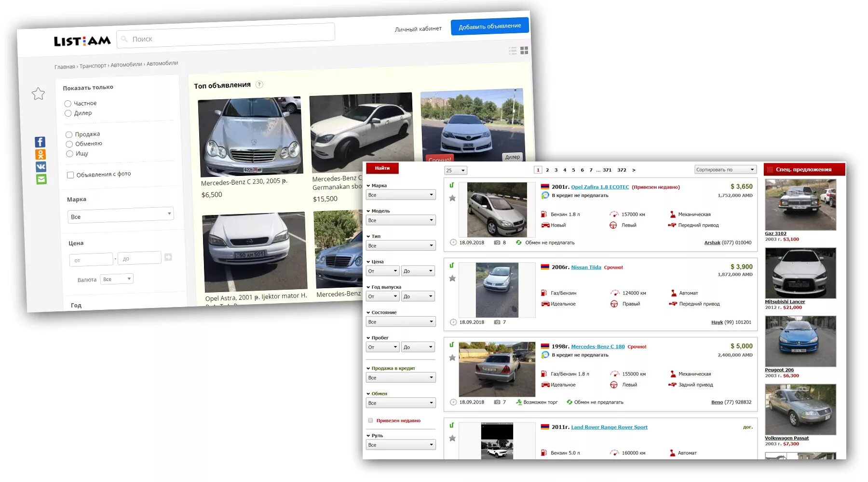This screenshot has height=482, width=868.
Task: Go to results page 2
Action: pos(547,170)
